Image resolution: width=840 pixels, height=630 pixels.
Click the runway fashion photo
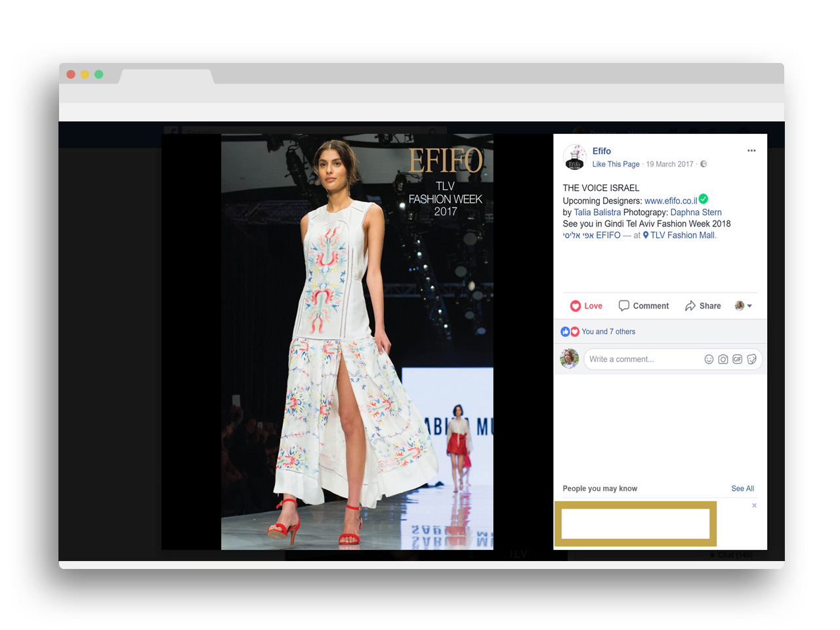357,342
